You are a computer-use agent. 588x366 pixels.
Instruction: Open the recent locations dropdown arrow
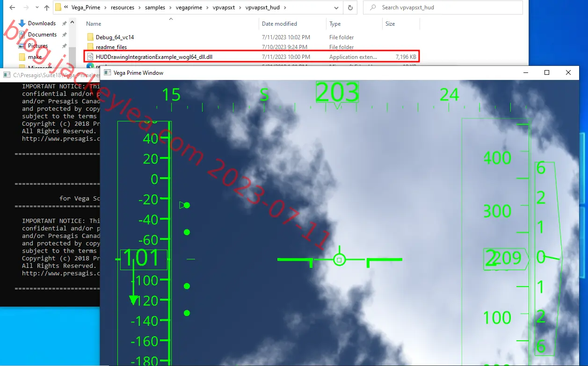[36, 8]
